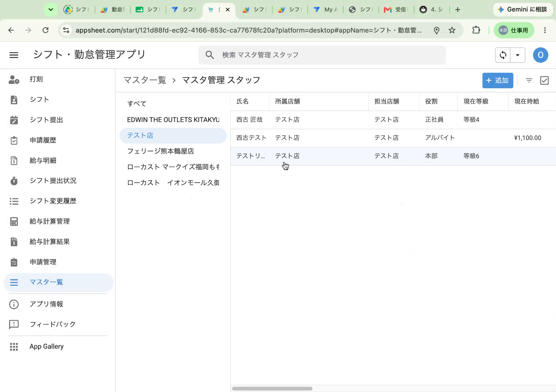This screenshot has width=556, height=392.
Task: Open the 打刻 clock-in view
Action: [x=58, y=79]
